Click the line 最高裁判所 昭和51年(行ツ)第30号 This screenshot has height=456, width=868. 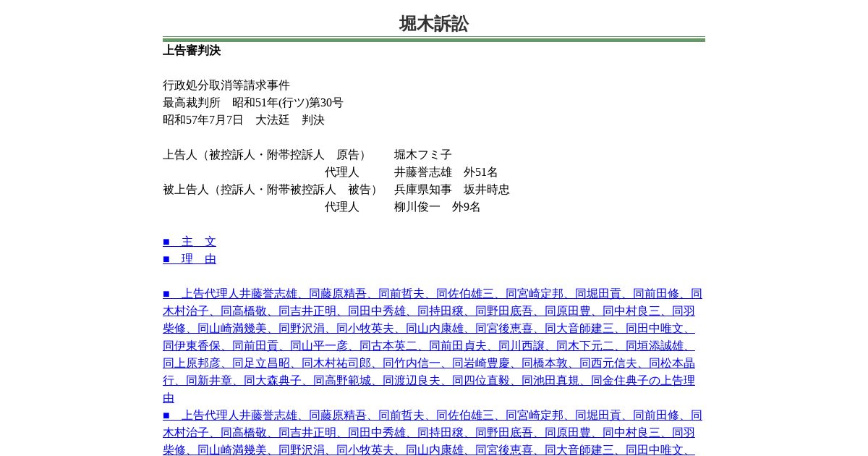click(x=253, y=103)
